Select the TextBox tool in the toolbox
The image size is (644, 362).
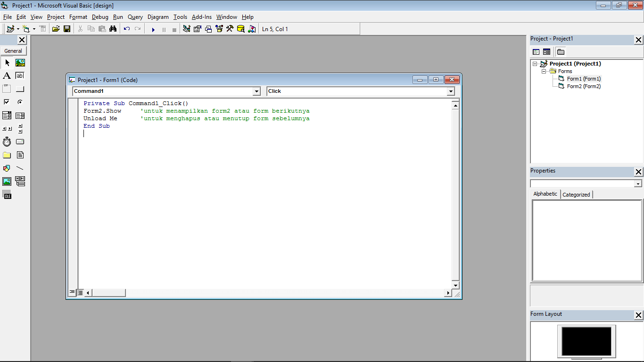pyautogui.click(x=19, y=75)
